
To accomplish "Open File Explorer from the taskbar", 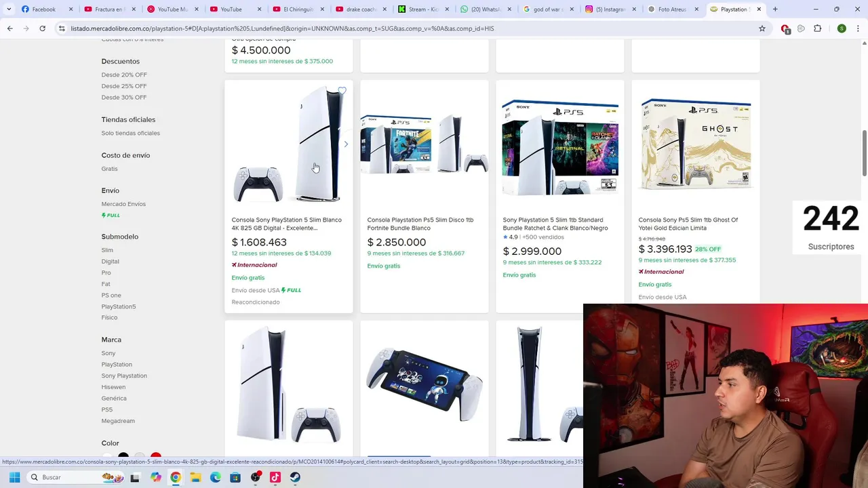I will 195,477.
